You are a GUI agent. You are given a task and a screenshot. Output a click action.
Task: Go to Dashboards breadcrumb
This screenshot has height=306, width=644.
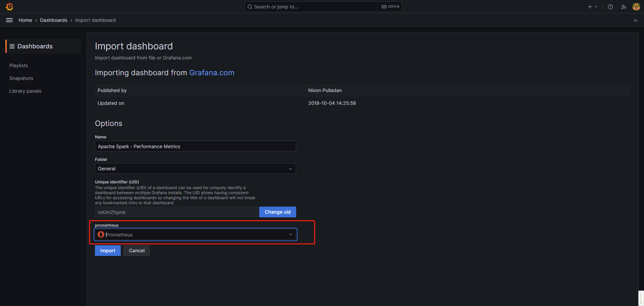click(54, 20)
